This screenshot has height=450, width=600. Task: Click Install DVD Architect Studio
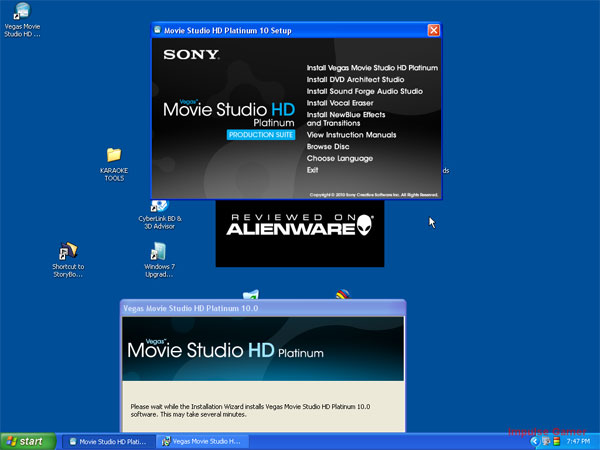pyautogui.click(x=355, y=80)
